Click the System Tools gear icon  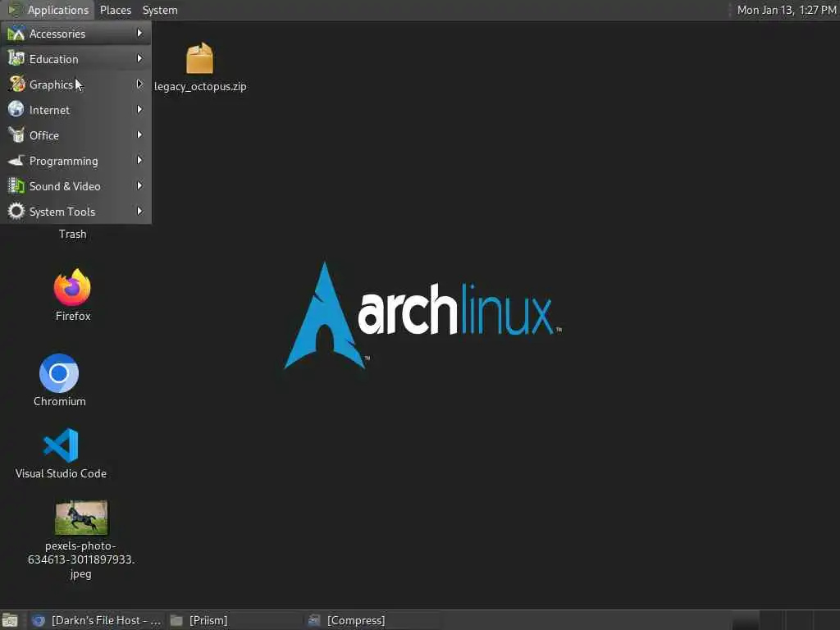16,212
